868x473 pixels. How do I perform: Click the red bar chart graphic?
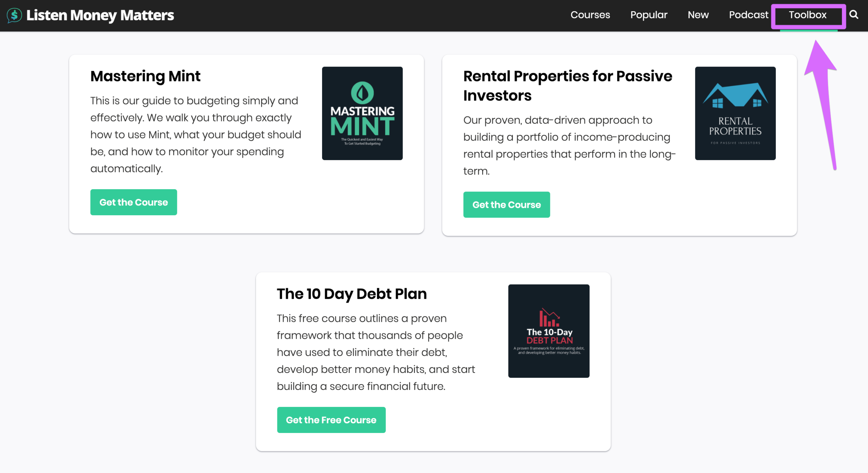549,317
